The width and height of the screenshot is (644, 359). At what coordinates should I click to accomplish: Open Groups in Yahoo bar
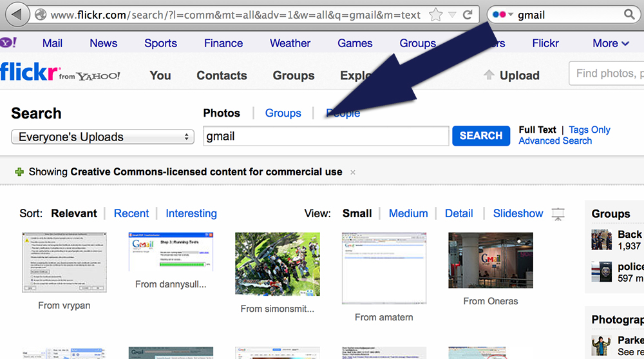418,43
